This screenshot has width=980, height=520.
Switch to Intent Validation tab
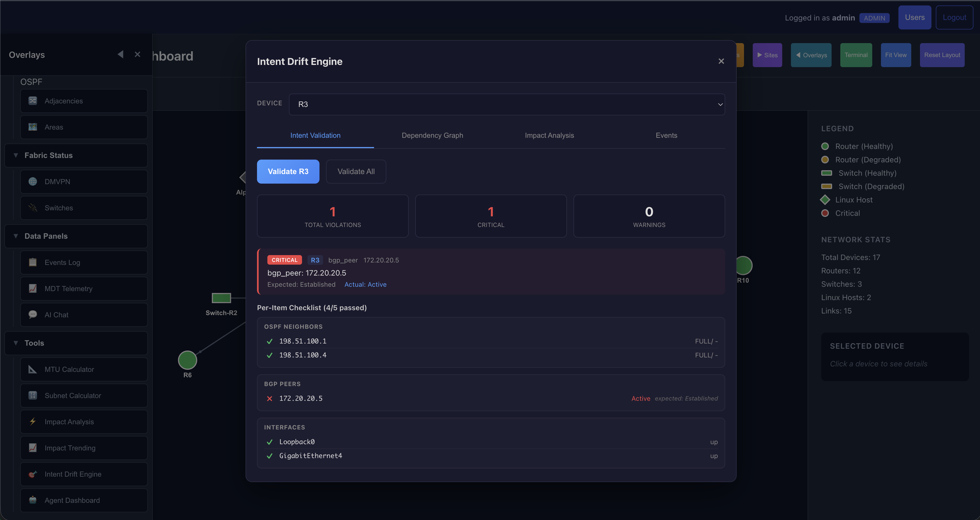315,135
